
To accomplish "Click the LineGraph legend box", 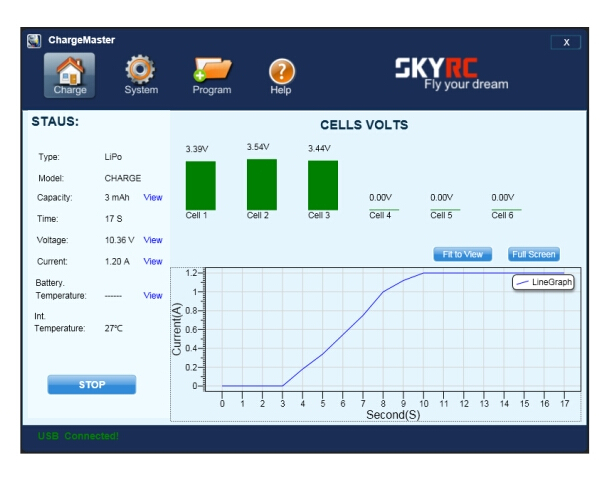I will point(543,282).
